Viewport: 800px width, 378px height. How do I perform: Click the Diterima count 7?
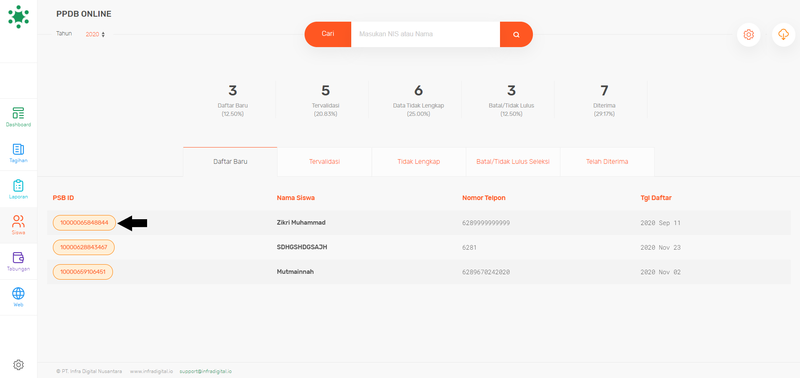[605, 91]
